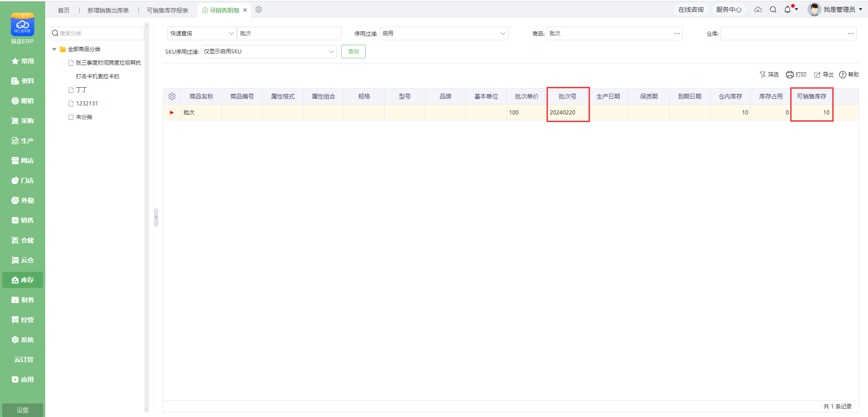868x417 pixels.
Task: Open the 生产 production module
Action: pyautogui.click(x=23, y=141)
